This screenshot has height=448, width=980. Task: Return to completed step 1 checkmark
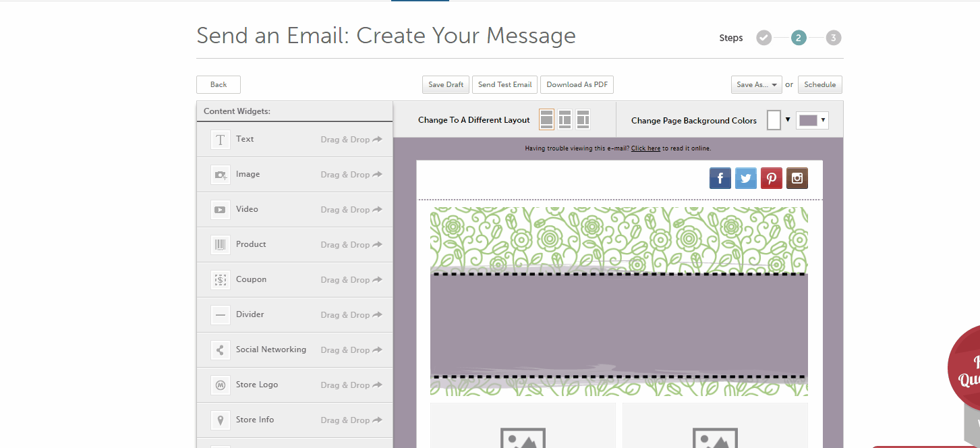[x=763, y=38]
